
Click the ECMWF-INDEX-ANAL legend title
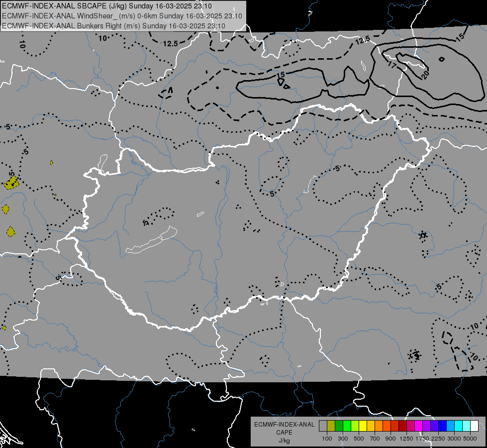(x=284, y=425)
